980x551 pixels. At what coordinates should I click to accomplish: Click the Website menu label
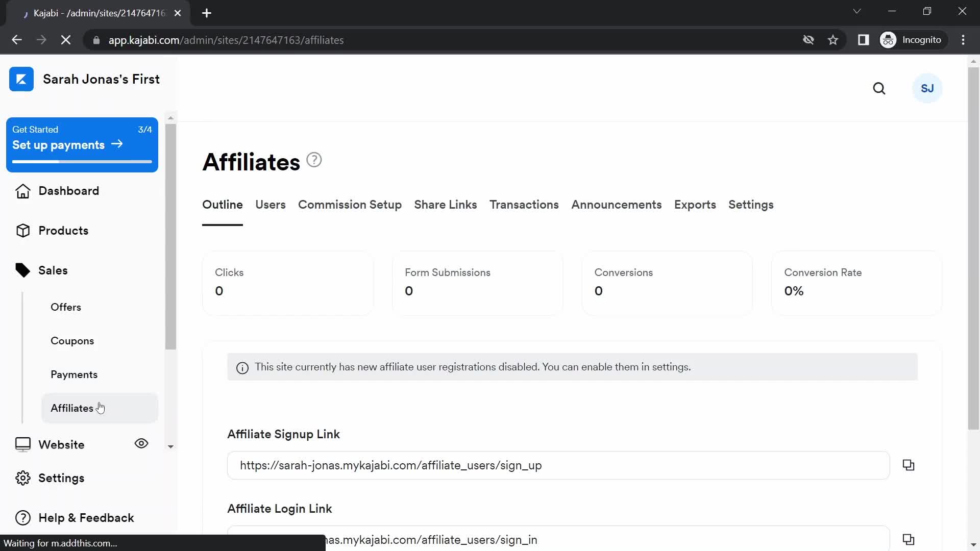coord(61,445)
